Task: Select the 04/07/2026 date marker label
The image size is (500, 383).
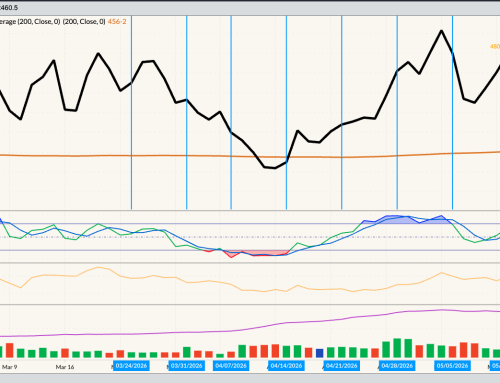Action: point(231,366)
